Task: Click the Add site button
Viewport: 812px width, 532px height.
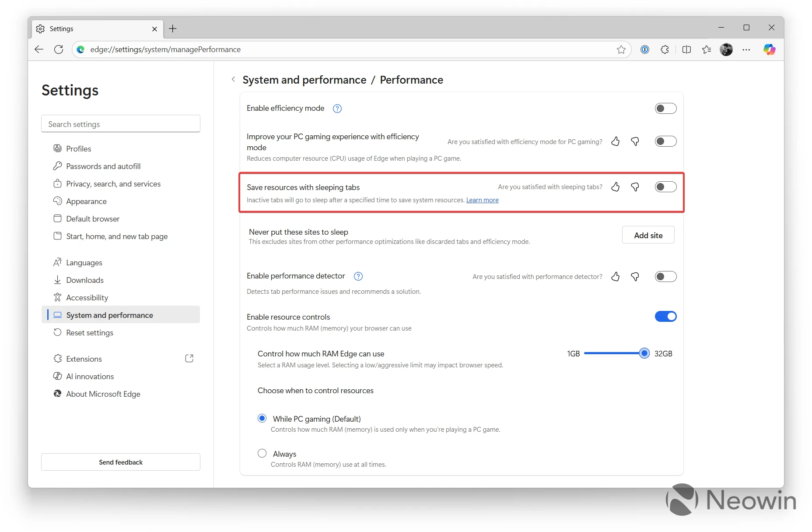Action: (648, 235)
